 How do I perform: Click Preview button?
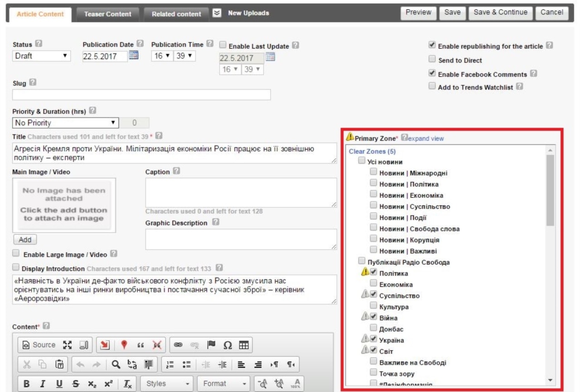coord(418,13)
